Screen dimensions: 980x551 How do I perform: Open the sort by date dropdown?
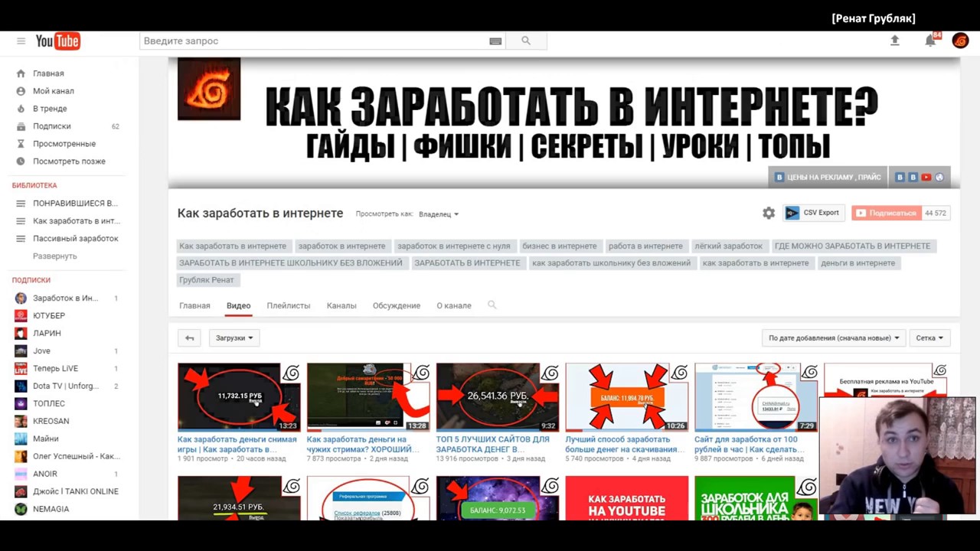pyautogui.click(x=835, y=337)
